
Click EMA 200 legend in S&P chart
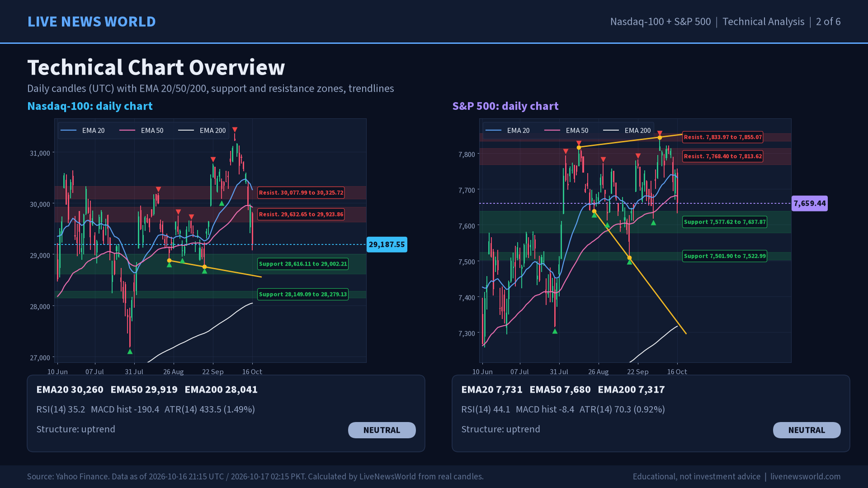pyautogui.click(x=627, y=131)
